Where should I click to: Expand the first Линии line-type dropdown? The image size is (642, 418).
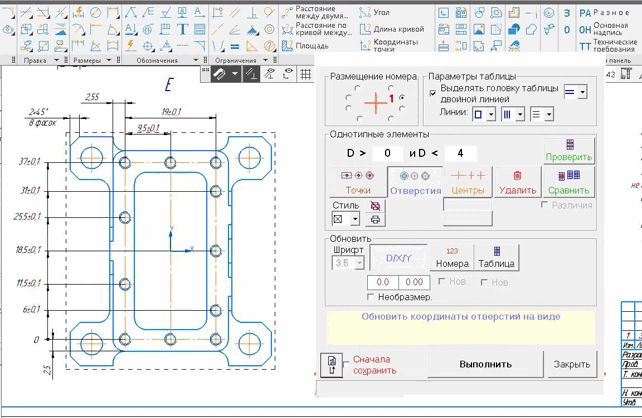pyautogui.click(x=490, y=115)
